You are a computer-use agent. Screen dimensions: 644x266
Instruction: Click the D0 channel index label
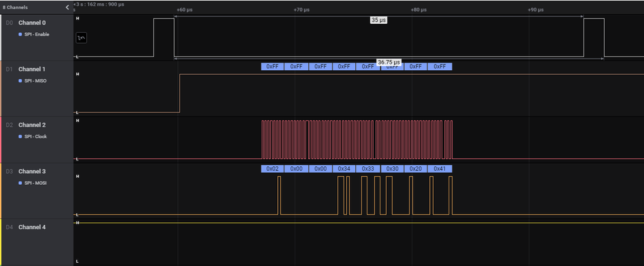tap(9, 23)
